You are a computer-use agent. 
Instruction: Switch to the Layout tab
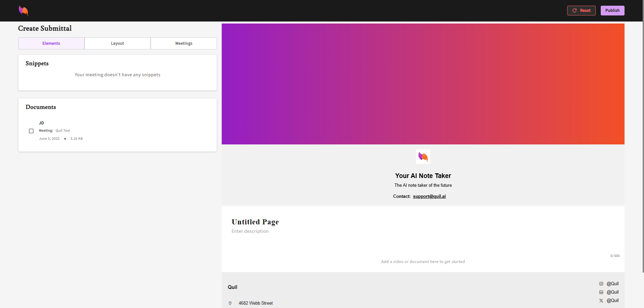(117, 43)
